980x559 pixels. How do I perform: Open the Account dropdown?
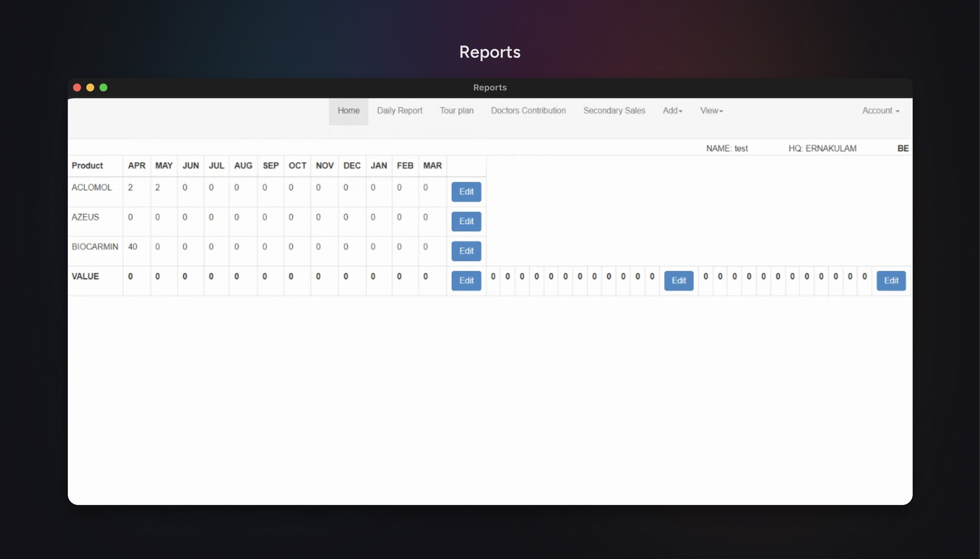coord(880,111)
